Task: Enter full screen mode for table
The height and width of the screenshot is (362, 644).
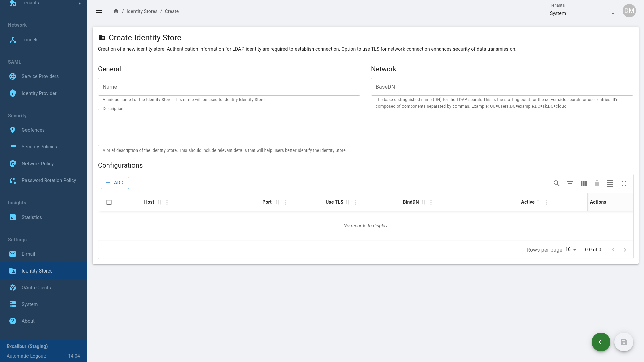Action: (624, 183)
